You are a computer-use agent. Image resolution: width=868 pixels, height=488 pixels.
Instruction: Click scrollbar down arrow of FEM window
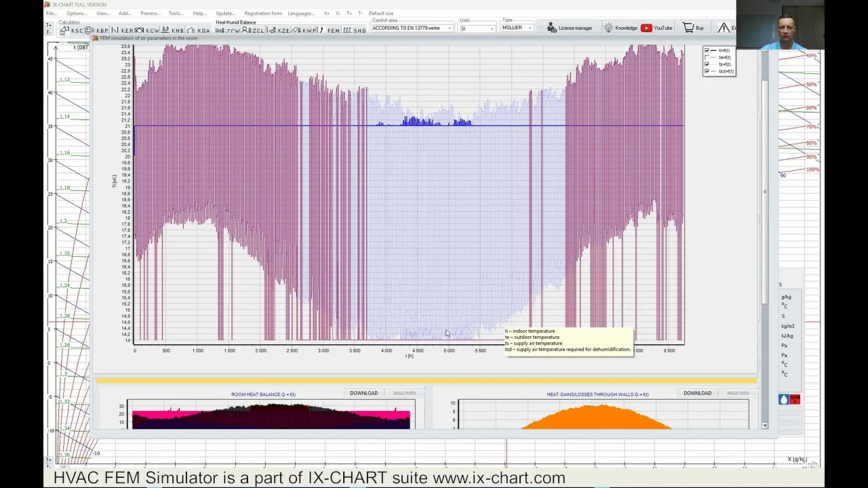click(x=764, y=426)
